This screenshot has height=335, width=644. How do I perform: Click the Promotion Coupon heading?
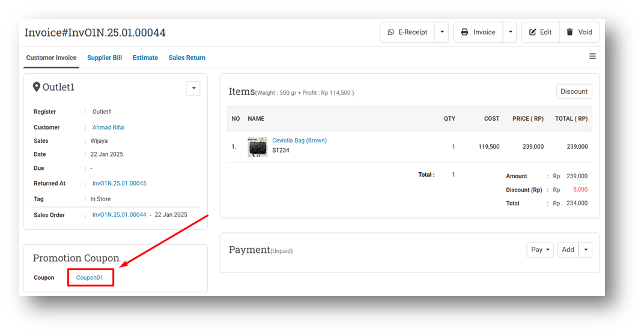pos(76,258)
